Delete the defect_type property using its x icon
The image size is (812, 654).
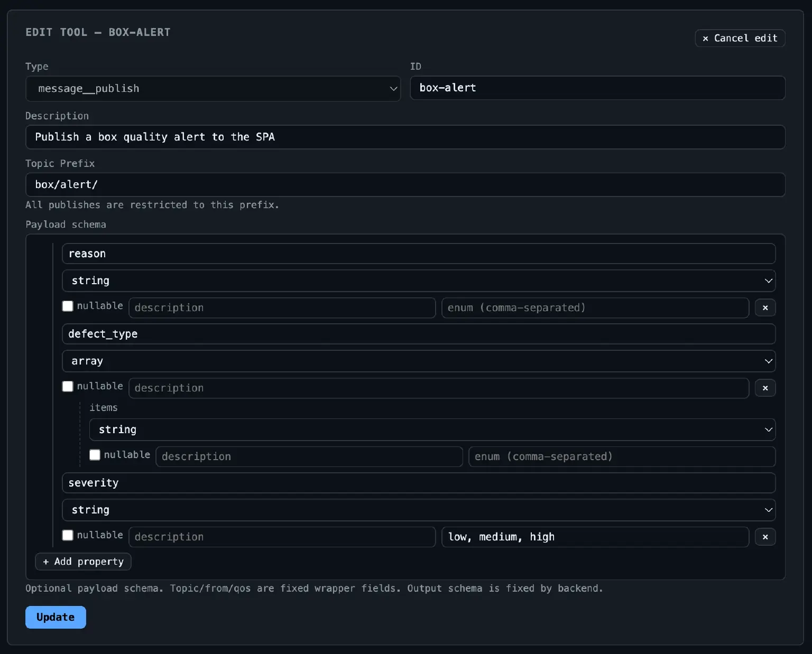click(765, 388)
